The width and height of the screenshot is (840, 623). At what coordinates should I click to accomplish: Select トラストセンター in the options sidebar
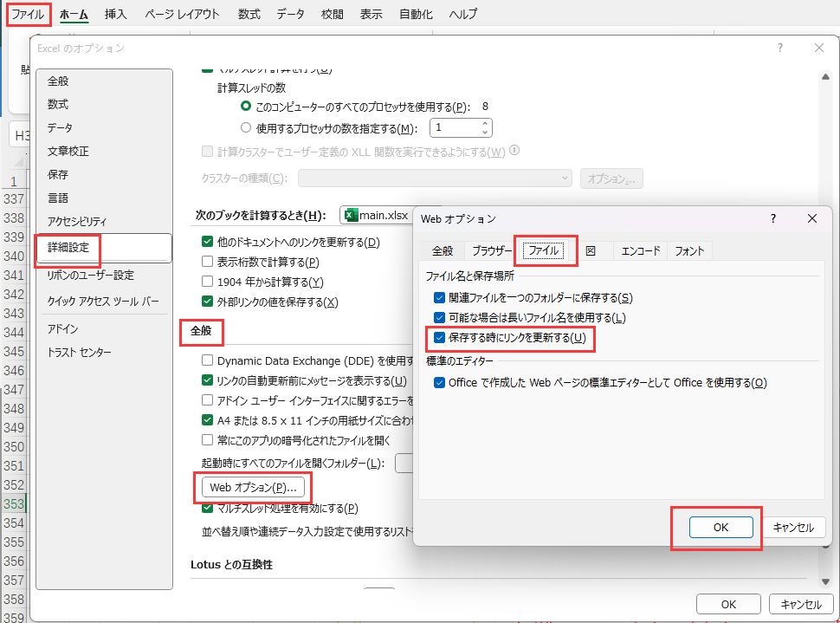click(x=80, y=351)
